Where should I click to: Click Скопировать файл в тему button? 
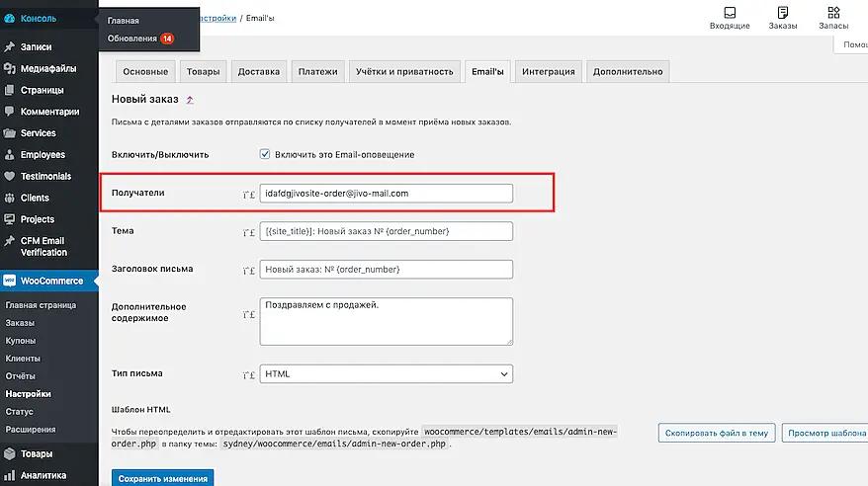(x=717, y=433)
